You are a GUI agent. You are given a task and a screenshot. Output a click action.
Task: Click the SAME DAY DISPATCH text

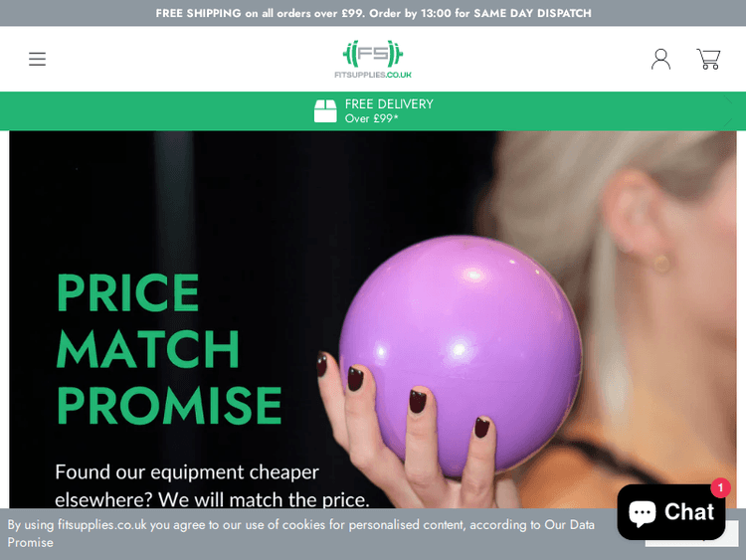[532, 13]
